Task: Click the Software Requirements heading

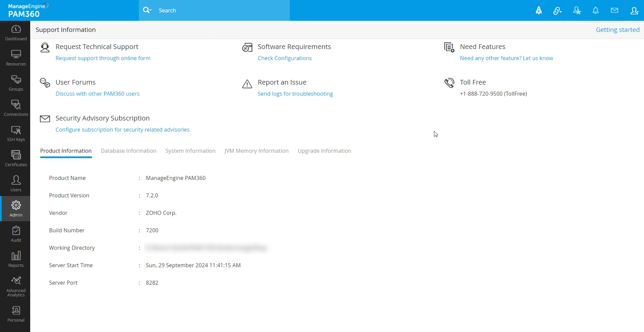Action: point(294,47)
